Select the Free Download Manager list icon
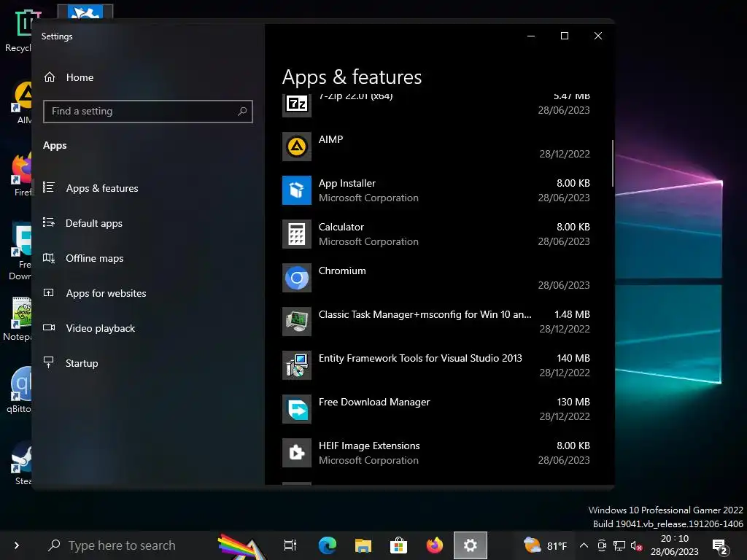The width and height of the screenshot is (747, 560). (x=297, y=410)
